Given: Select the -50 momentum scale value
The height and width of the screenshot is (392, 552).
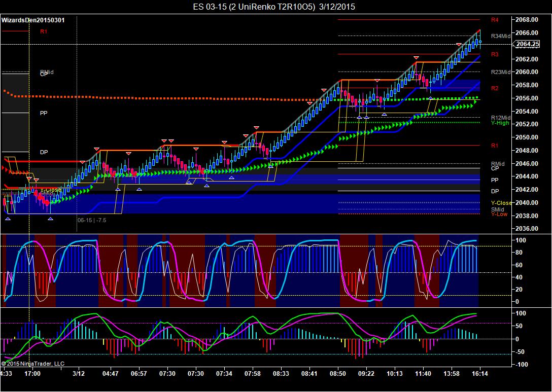Looking at the screenshot, I should point(520,352).
